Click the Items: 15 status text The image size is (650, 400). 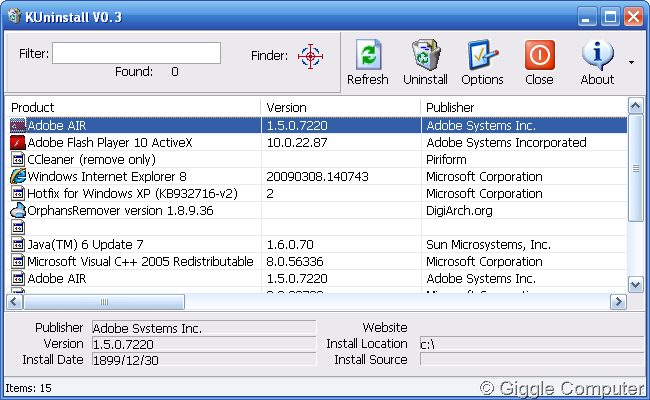click(x=28, y=388)
